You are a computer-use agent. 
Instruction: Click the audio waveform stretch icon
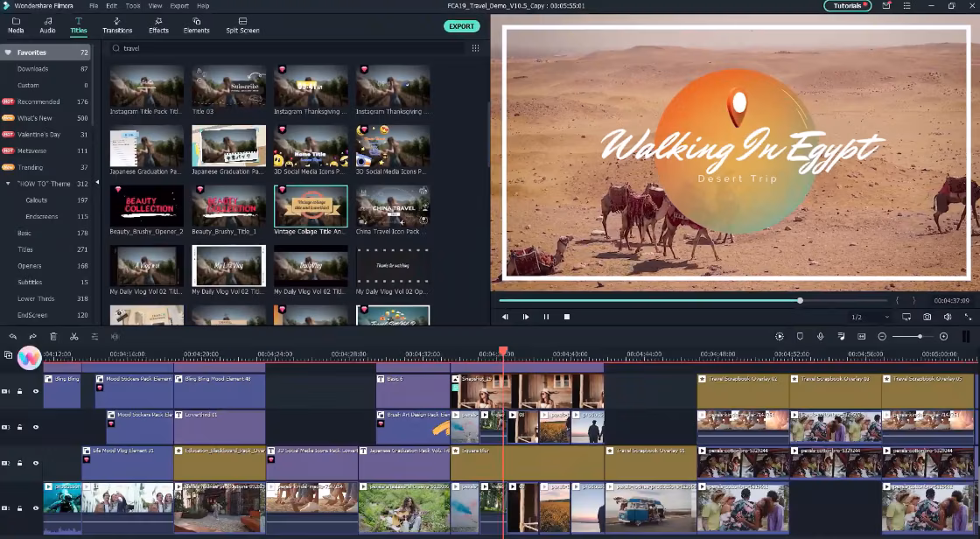click(115, 336)
